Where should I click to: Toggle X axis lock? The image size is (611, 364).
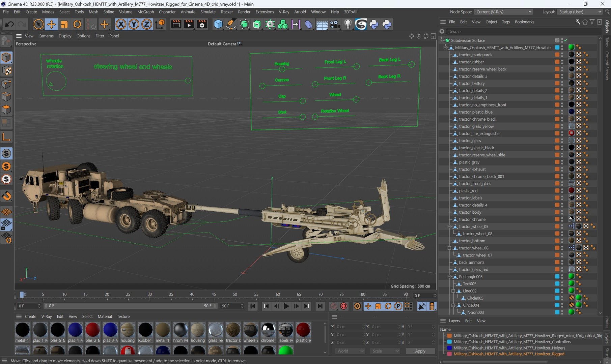click(x=121, y=24)
